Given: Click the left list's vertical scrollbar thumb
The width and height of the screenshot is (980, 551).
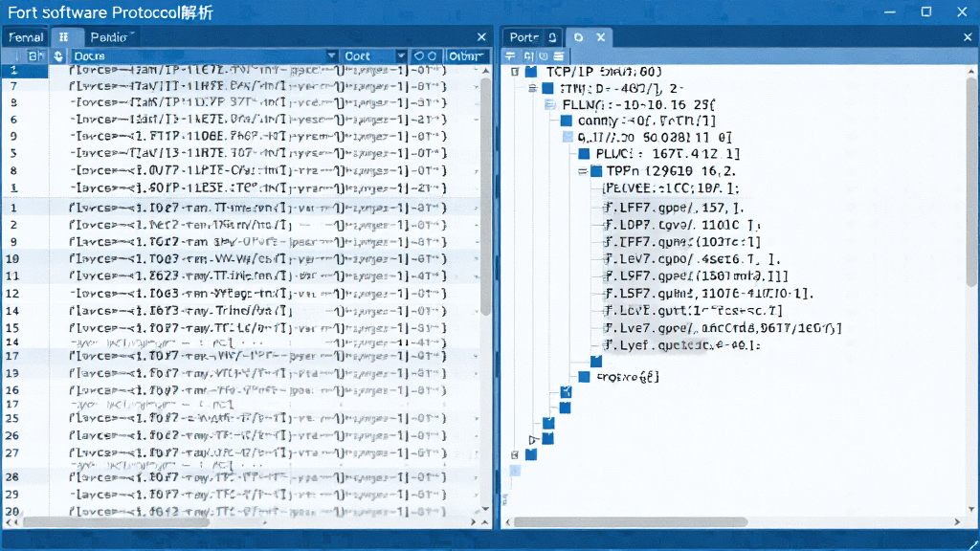Looking at the screenshot, I should tap(485, 197).
